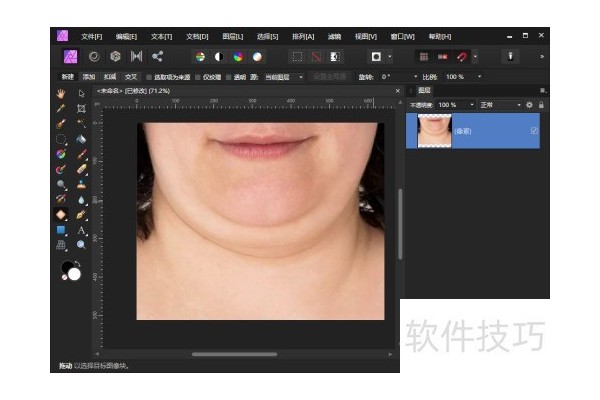
Task: Apply Auto White Balance from toolbar
Action: point(257,57)
